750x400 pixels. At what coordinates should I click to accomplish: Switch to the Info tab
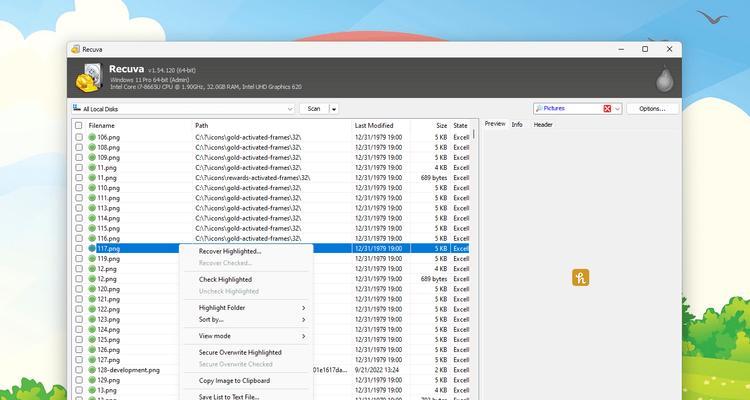pyautogui.click(x=517, y=124)
